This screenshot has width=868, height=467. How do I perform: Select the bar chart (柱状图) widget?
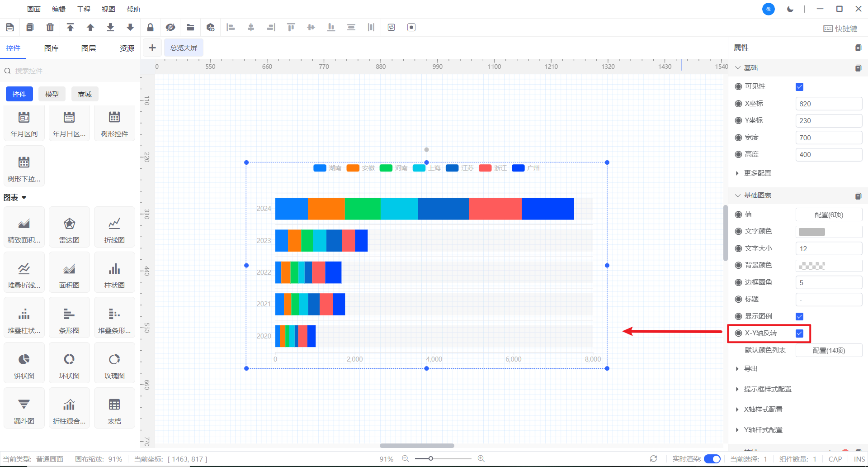tap(114, 274)
